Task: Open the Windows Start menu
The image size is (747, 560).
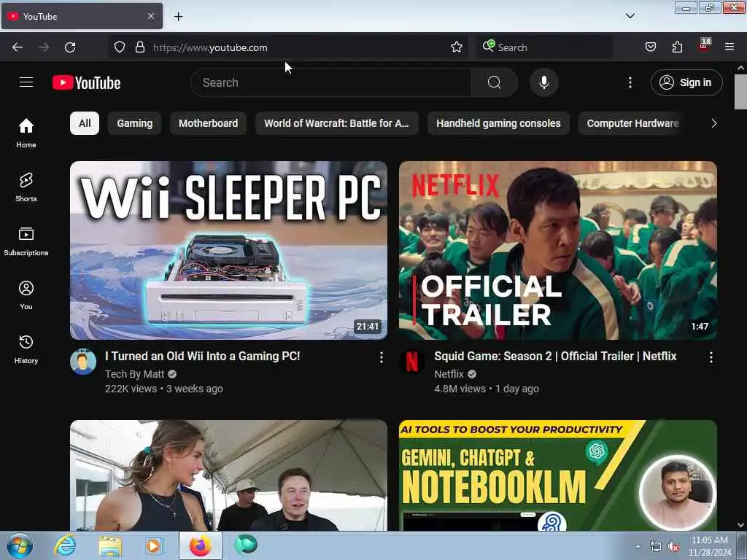Action: (x=20, y=545)
